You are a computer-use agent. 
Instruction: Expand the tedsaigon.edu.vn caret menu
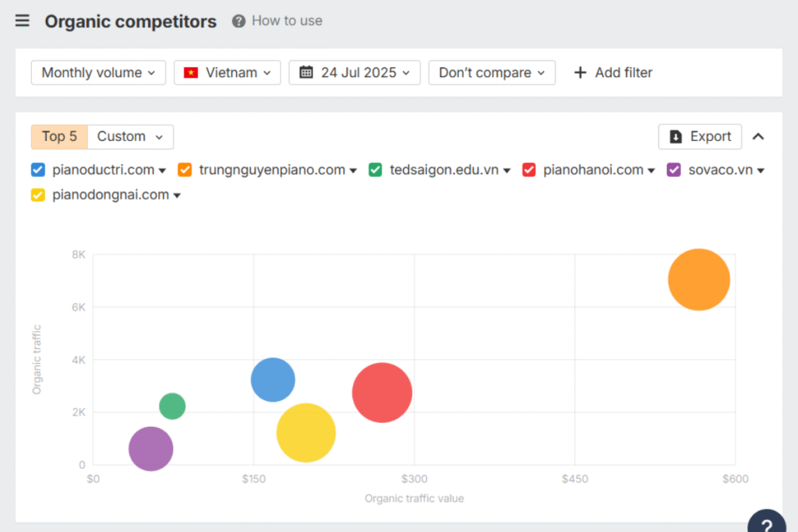coord(507,171)
